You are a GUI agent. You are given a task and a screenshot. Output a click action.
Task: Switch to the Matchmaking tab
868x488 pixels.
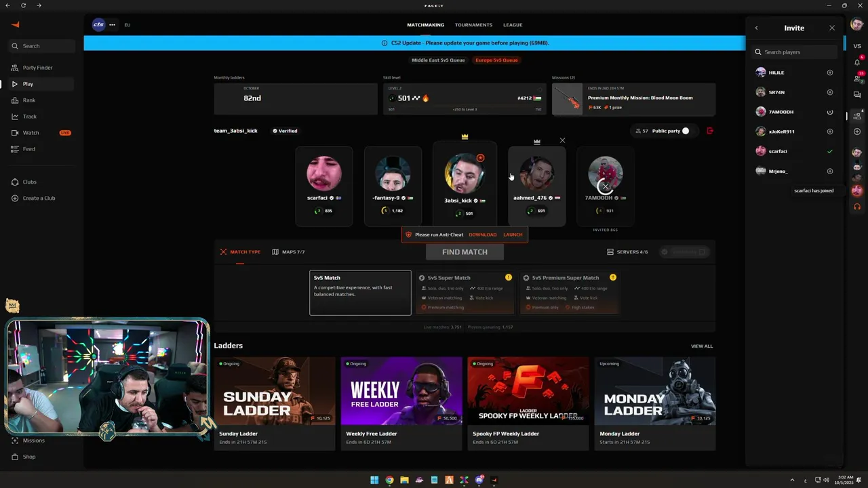click(x=425, y=25)
